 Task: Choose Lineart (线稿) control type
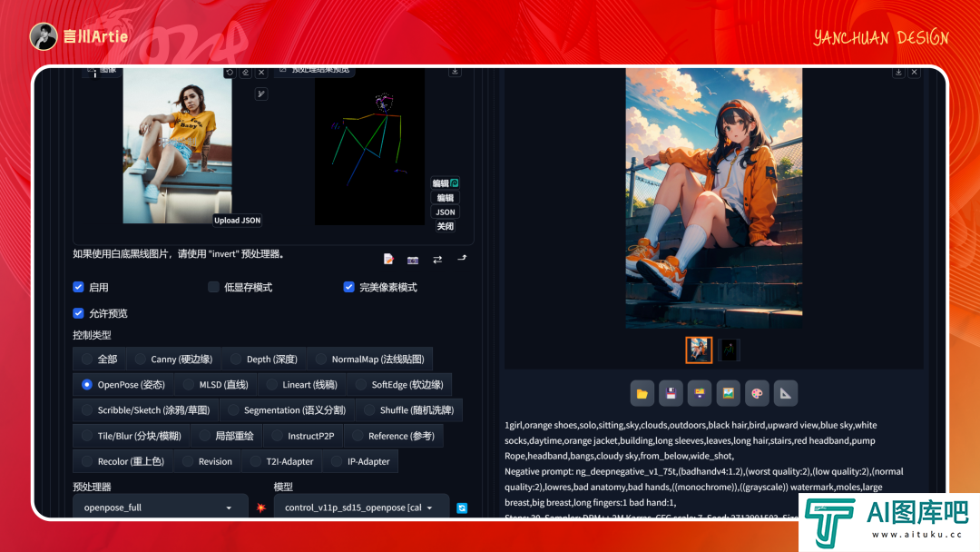point(301,384)
